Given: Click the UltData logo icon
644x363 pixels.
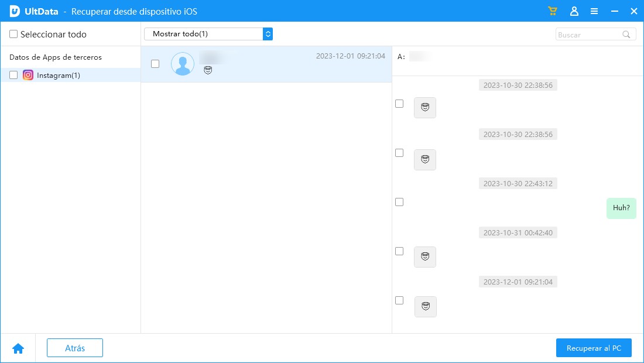Looking at the screenshot, I should coord(15,11).
